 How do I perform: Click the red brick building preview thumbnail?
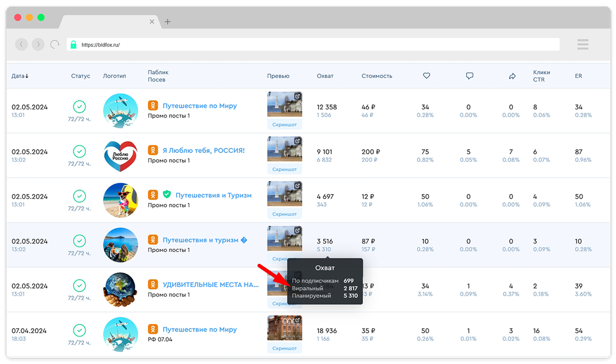point(284,328)
